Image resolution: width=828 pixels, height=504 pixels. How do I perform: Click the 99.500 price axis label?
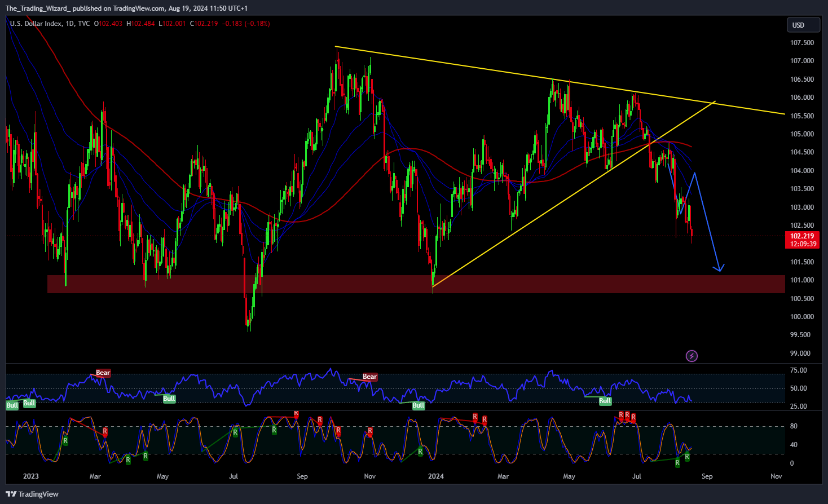coord(800,335)
